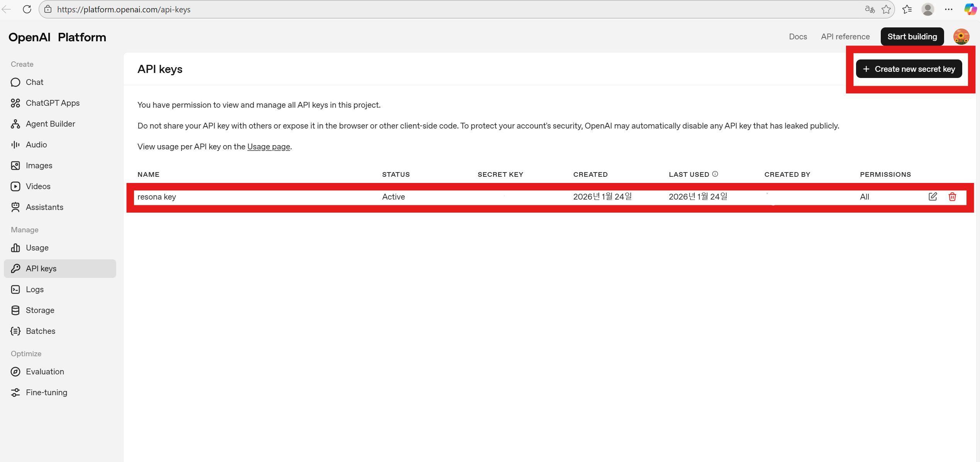Click the SECRET KEY column header
Screen dimensions: 980x462
click(x=500, y=174)
